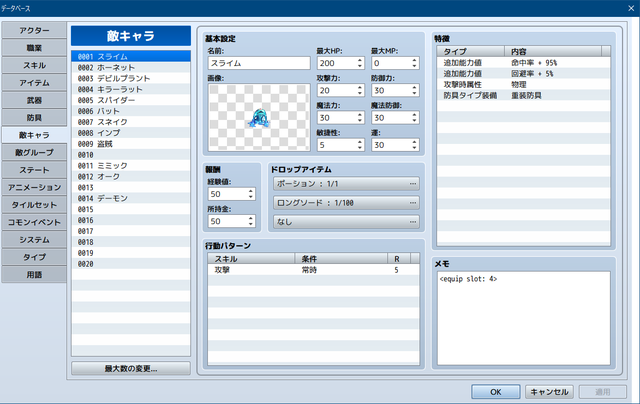The height and width of the screenshot is (404, 640).
Task: Select enemy 0001 スライム in list
Action: 131,56
